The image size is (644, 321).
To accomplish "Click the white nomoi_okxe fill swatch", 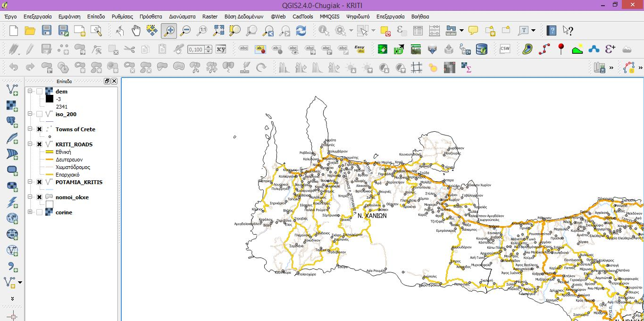I will [50, 205].
